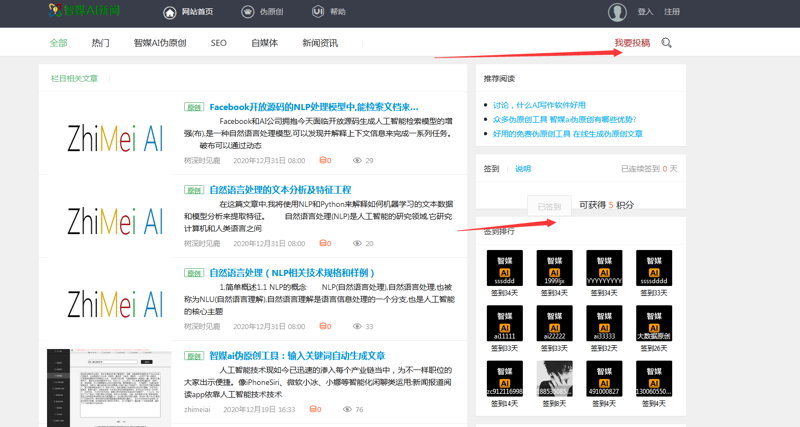The image size is (800, 427).
Task: Open 1999ljx avatar in sign-in ranking
Action: (x=555, y=268)
